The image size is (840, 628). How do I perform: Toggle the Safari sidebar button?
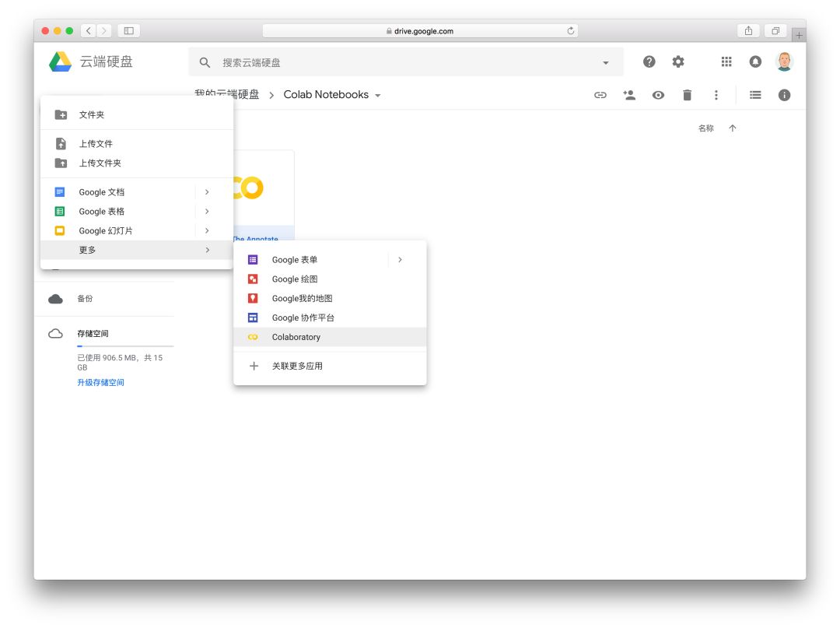pos(129,31)
